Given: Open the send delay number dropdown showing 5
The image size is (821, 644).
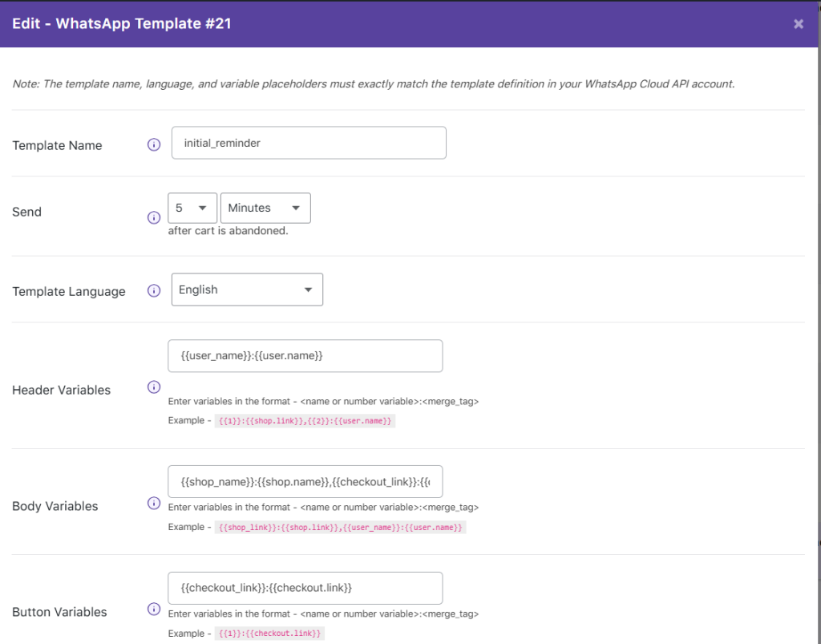Looking at the screenshot, I should [x=192, y=208].
